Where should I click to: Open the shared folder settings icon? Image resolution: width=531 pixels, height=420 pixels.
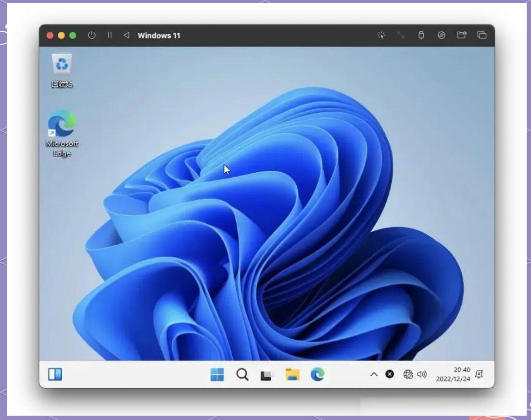[462, 35]
